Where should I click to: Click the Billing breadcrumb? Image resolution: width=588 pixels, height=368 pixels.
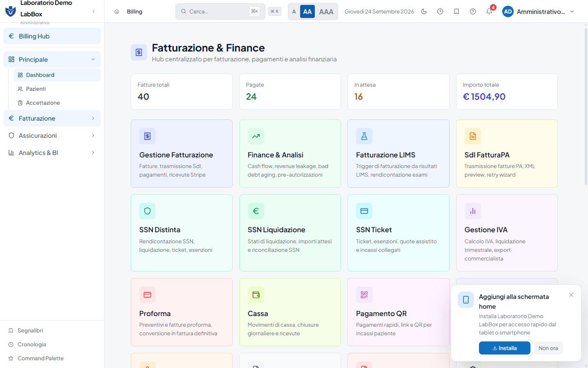pos(135,11)
